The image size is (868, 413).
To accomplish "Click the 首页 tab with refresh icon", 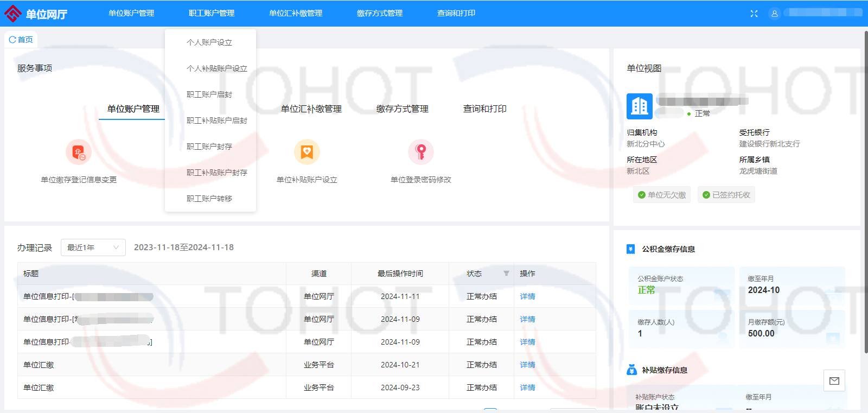I will (21, 40).
